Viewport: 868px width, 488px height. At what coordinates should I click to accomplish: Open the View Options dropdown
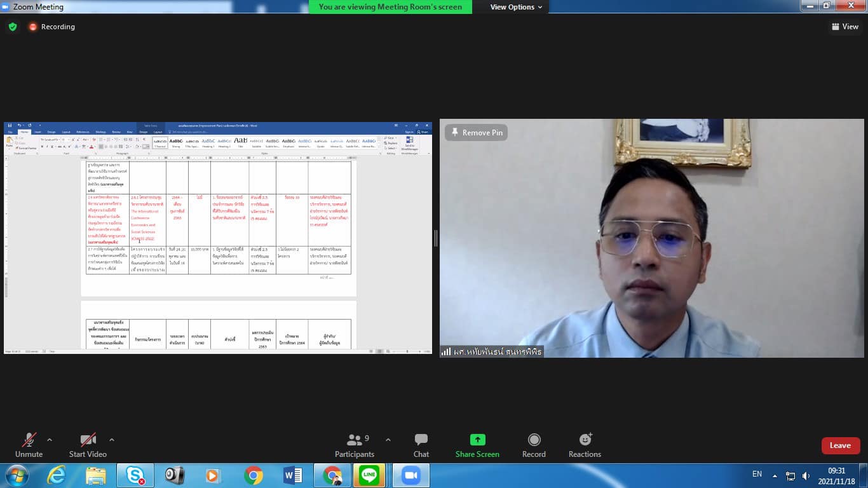(x=516, y=7)
